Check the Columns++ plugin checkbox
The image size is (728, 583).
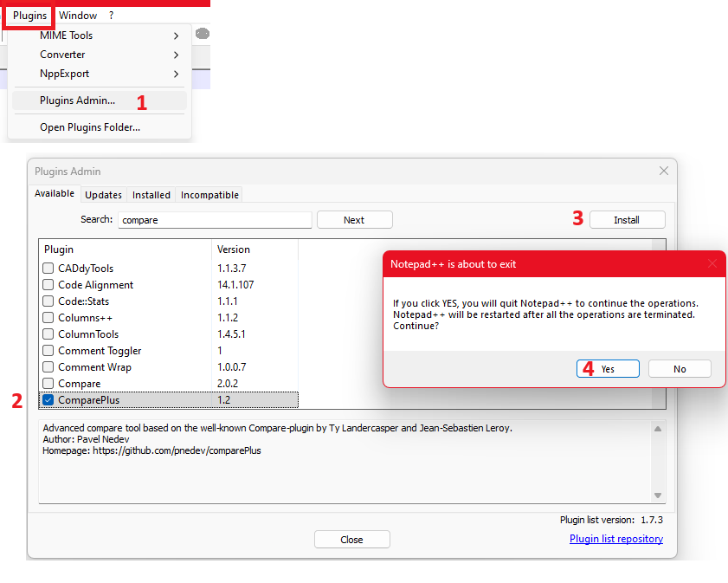(x=48, y=317)
